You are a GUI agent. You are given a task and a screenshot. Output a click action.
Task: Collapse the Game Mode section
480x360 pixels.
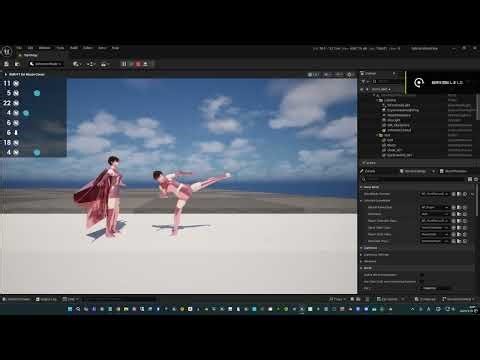pyautogui.click(x=361, y=187)
